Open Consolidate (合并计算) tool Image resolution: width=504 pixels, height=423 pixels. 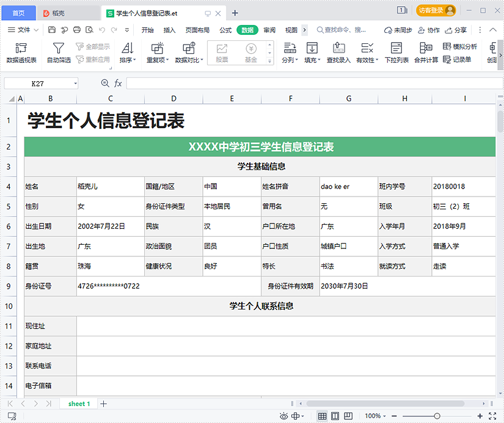pyautogui.click(x=426, y=52)
